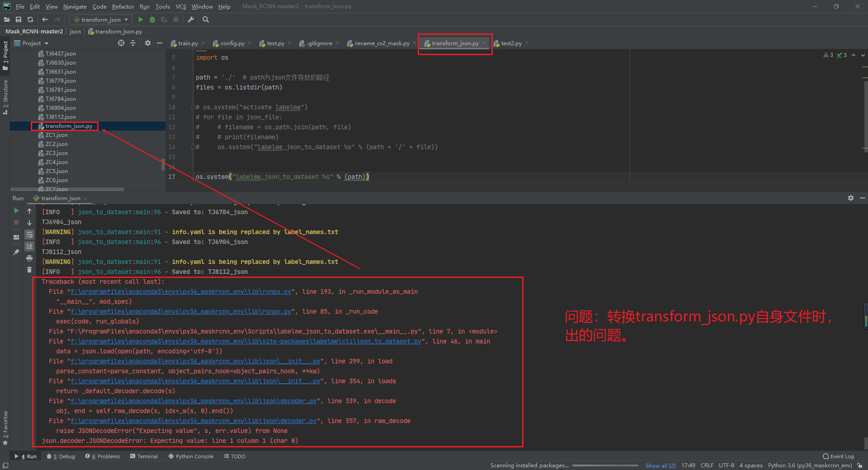
Task: Open the transform_json run configuration dropdown
Action: coord(100,19)
